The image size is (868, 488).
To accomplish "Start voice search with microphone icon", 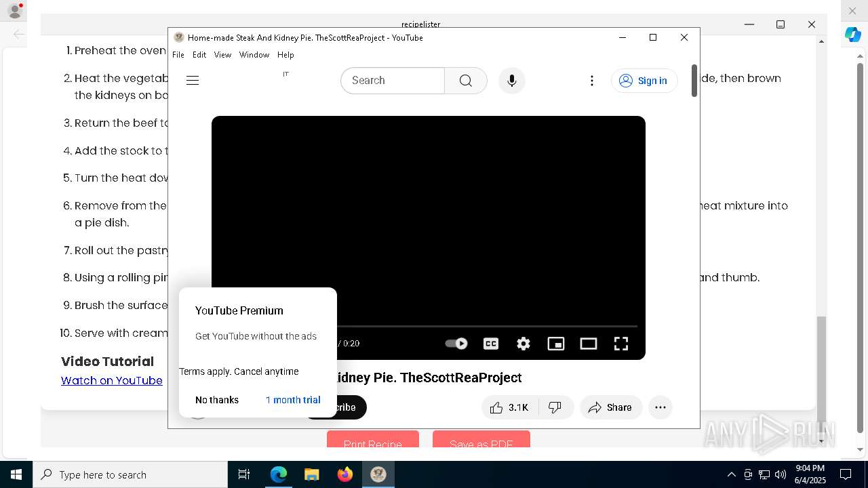I will click(512, 81).
